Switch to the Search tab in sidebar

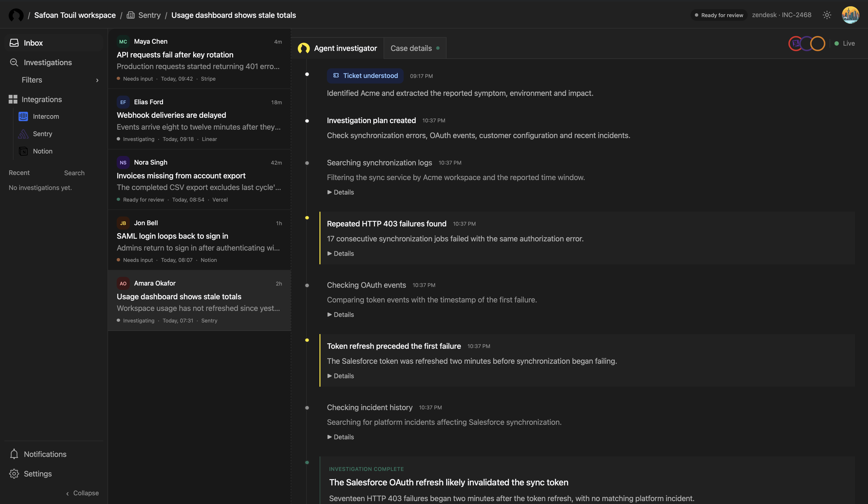point(74,173)
